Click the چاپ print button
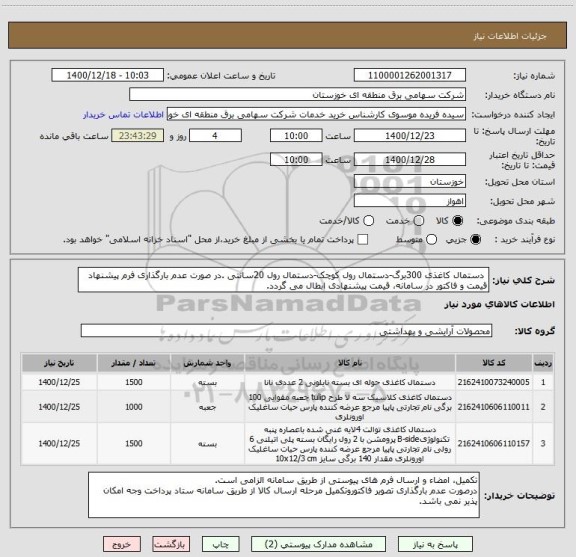The width and height of the screenshot is (576, 557). pos(221,544)
